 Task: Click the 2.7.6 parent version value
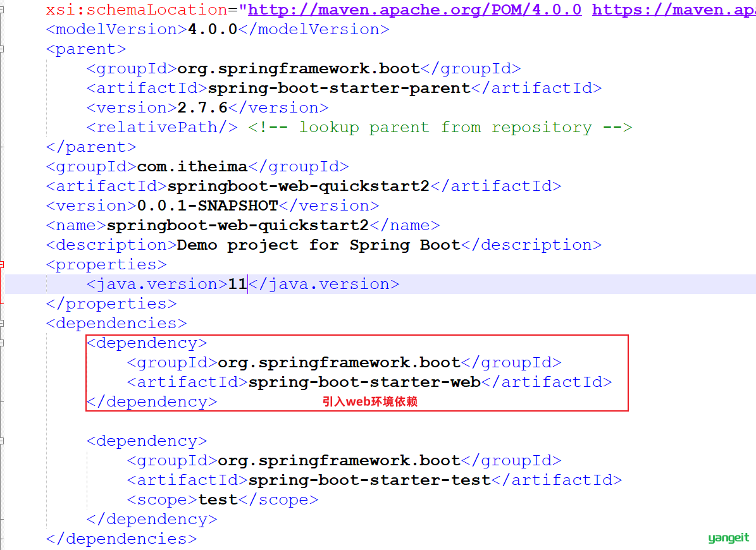pos(202,107)
